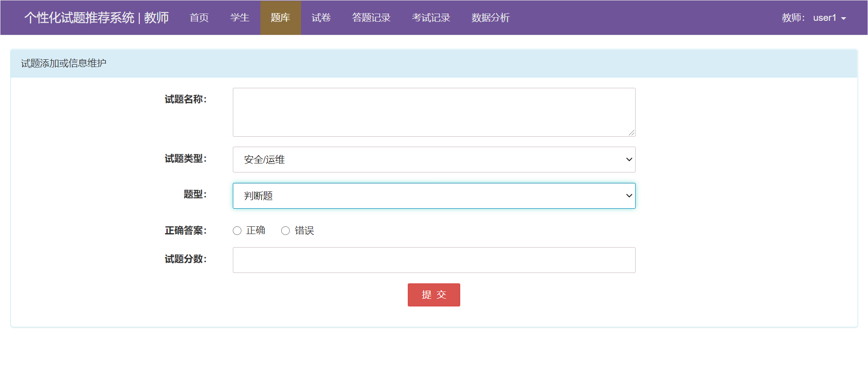Click the 个性化试题推荐系统 brand title

(x=96, y=18)
